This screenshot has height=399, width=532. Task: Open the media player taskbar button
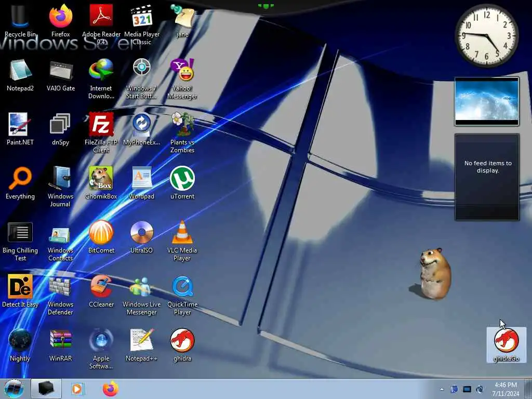click(77, 389)
